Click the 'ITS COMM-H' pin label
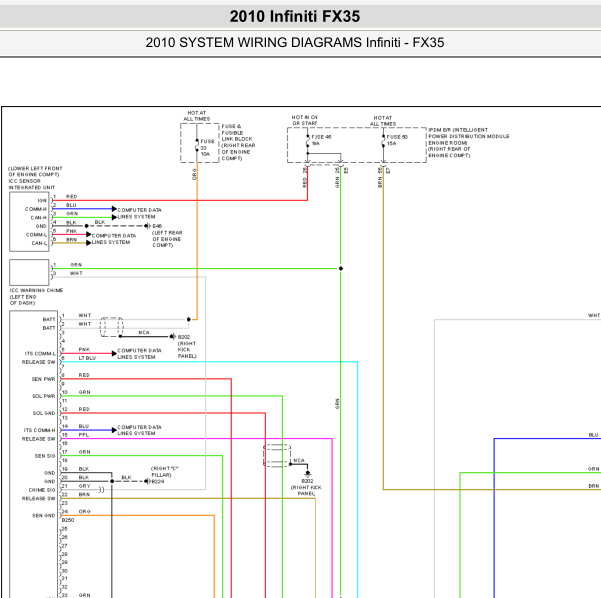This screenshot has width=601, height=598. 40,430
